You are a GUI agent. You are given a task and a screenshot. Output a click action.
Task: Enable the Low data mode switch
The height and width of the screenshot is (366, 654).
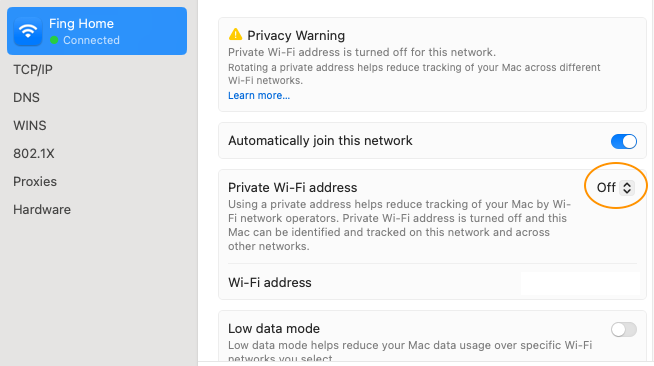pos(624,329)
